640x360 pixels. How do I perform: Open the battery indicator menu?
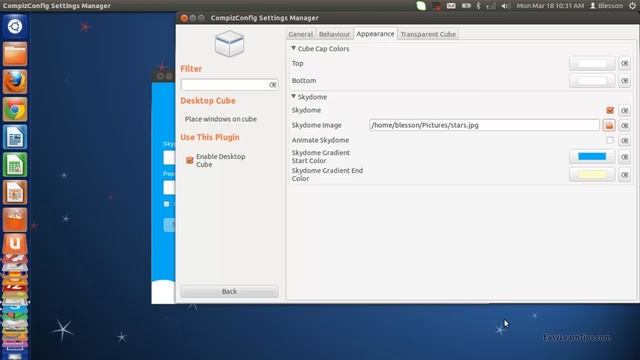pyautogui.click(x=466, y=6)
